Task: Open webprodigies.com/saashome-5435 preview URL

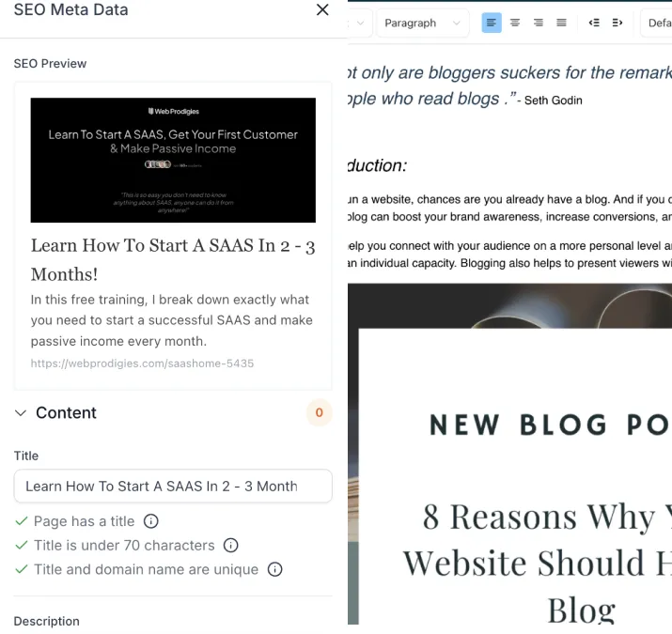Action: pyautogui.click(x=142, y=363)
